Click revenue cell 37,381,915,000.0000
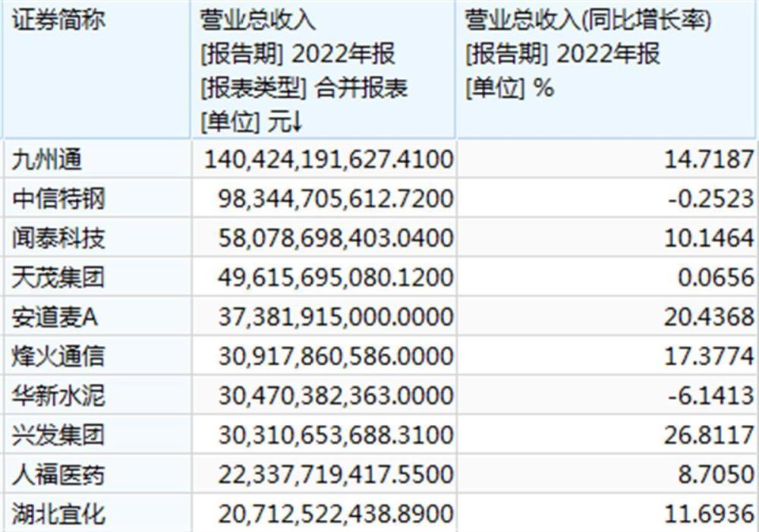759x532 pixels. pos(324,316)
